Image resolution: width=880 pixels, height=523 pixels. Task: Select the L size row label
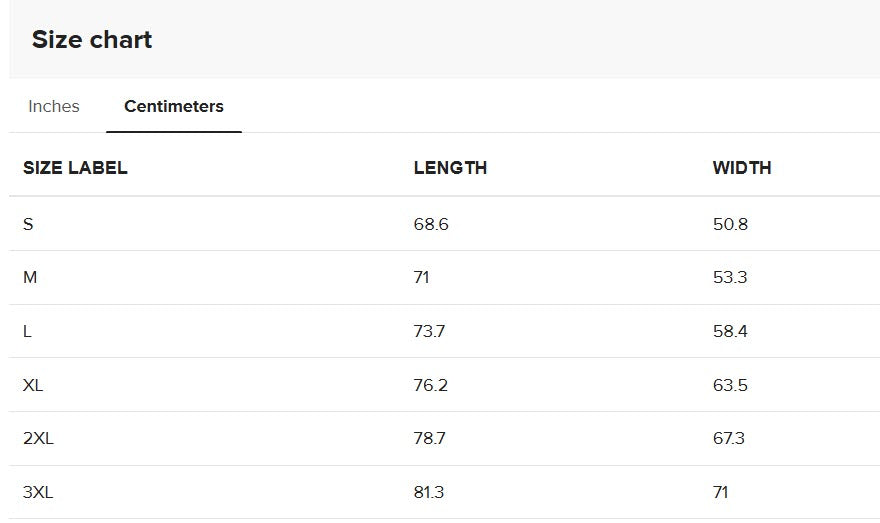[27, 332]
